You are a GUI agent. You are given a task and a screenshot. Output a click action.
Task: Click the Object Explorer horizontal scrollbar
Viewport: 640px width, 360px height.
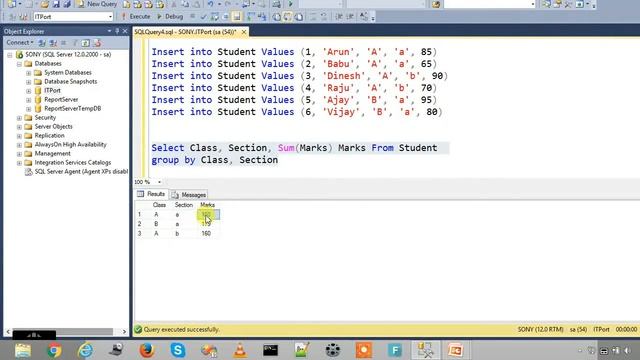[x=63, y=331]
